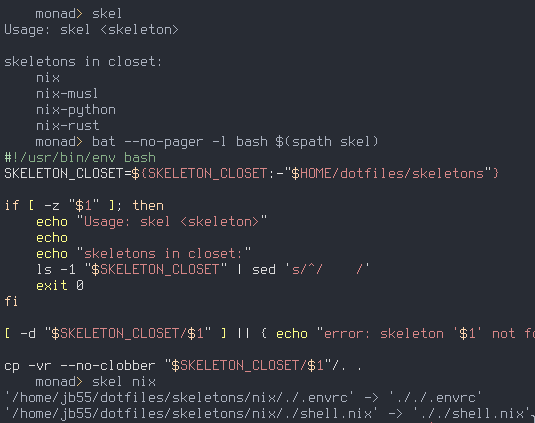Click the 'if [ -z "$1" ]; then' line
The width and height of the screenshot is (535, 423).
pos(84,206)
